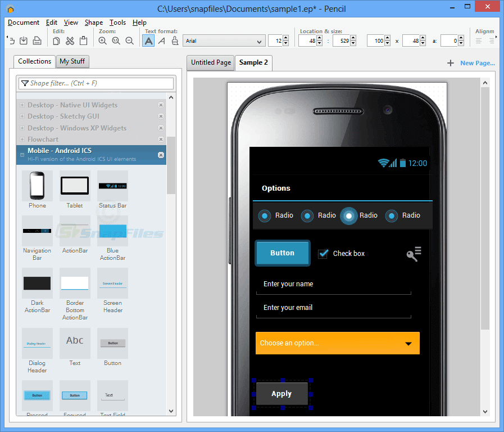Click the 1:1 zoom reset icon
Screen dimensions: 504x432
point(116,40)
